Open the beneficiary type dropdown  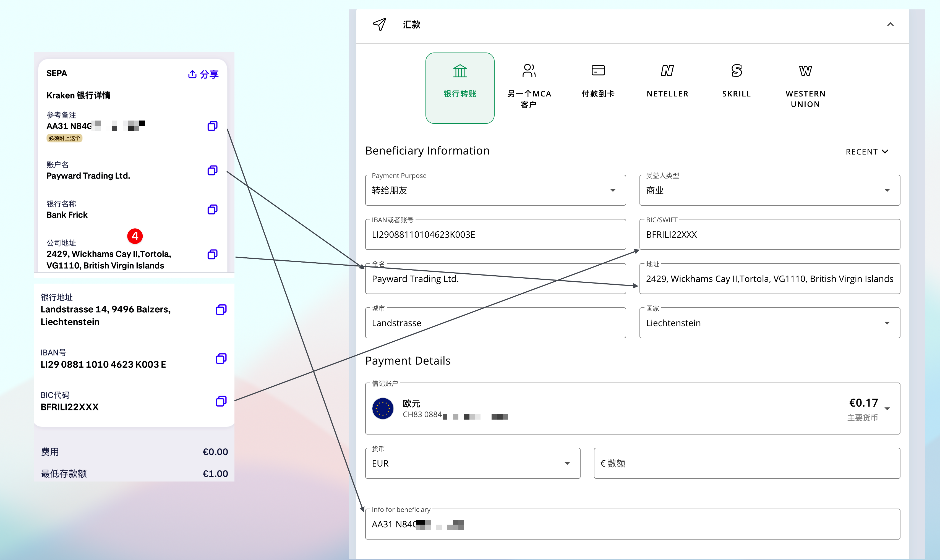(x=769, y=190)
